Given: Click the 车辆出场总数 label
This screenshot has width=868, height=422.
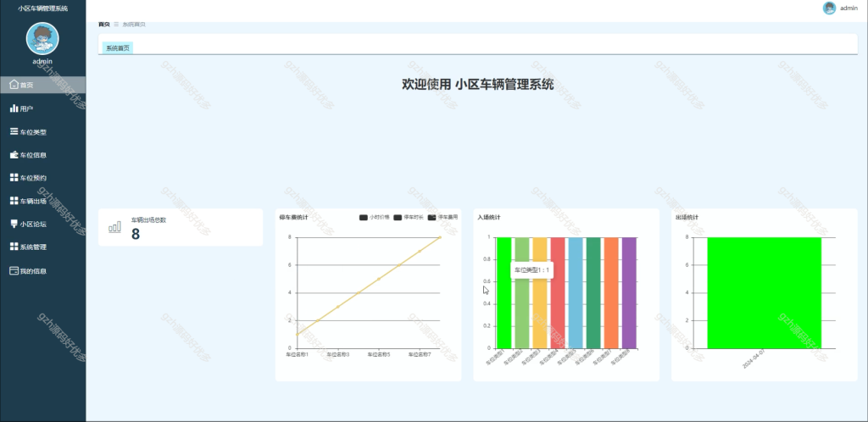Looking at the screenshot, I should 148,219.
